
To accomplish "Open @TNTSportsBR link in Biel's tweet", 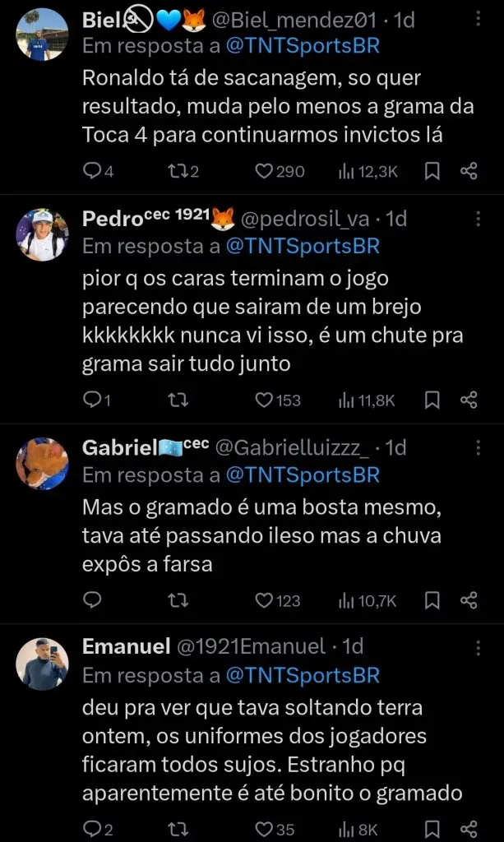I will pos(303,46).
